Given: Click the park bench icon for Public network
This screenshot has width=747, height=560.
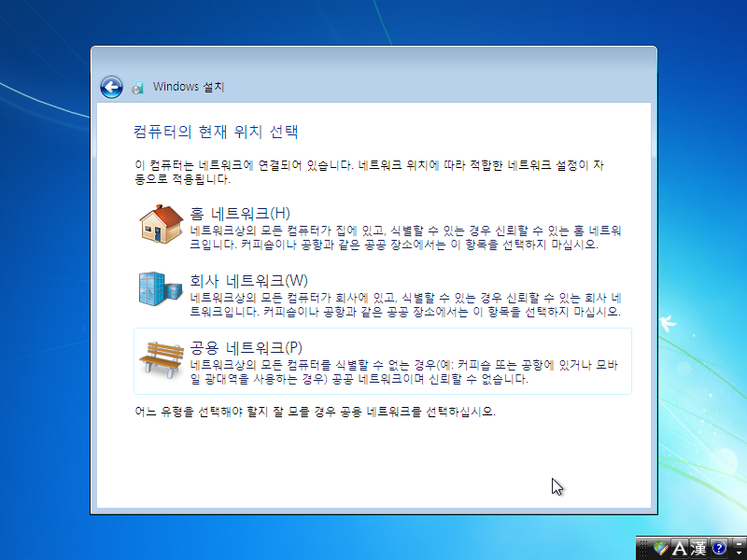Looking at the screenshot, I should (161, 359).
